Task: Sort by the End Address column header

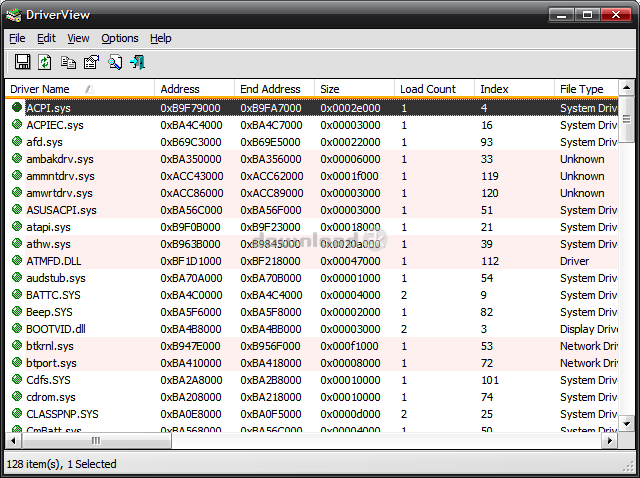Action: coord(275,89)
